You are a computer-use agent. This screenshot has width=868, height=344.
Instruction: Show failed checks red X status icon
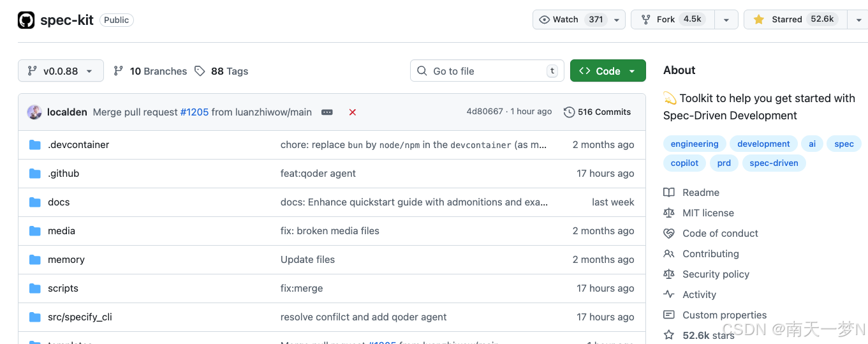click(352, 112)
